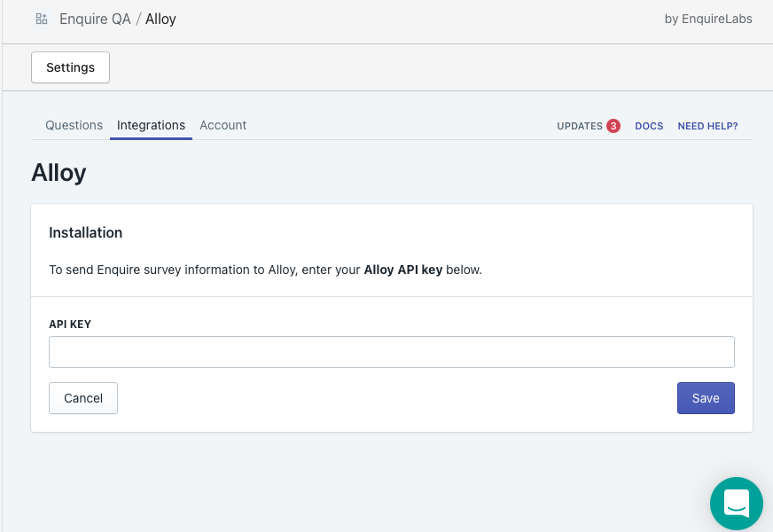Focus the API KEY input field
Image resolution: width=773 pixels, height=532 pixels.
coord(392,352)
